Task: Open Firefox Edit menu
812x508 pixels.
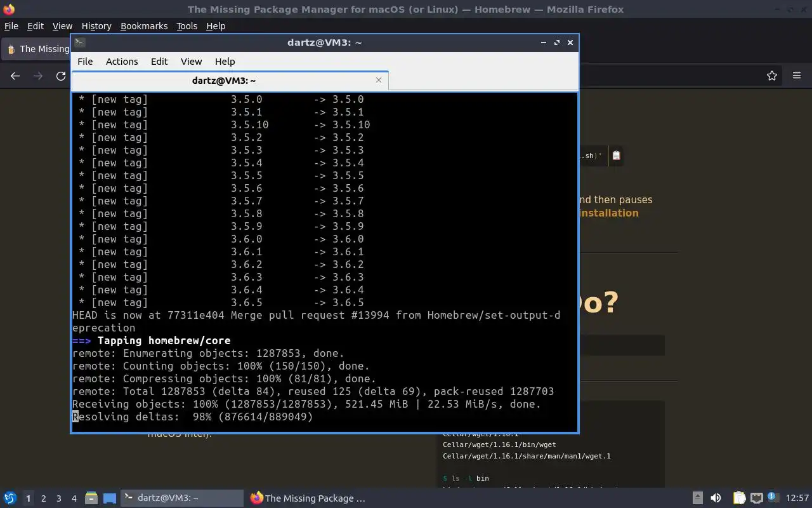Action: (x=36, y=26)
